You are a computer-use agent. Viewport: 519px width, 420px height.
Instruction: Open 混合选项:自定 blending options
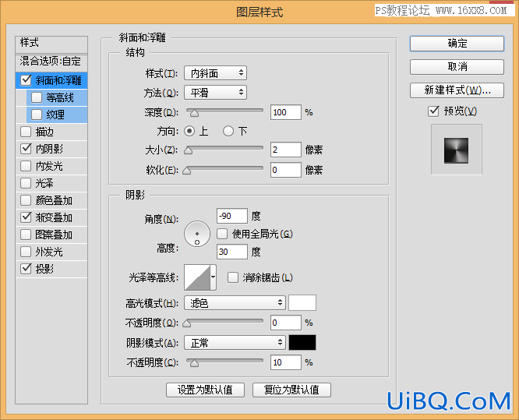pyautogui.click(x=51, y=62)
